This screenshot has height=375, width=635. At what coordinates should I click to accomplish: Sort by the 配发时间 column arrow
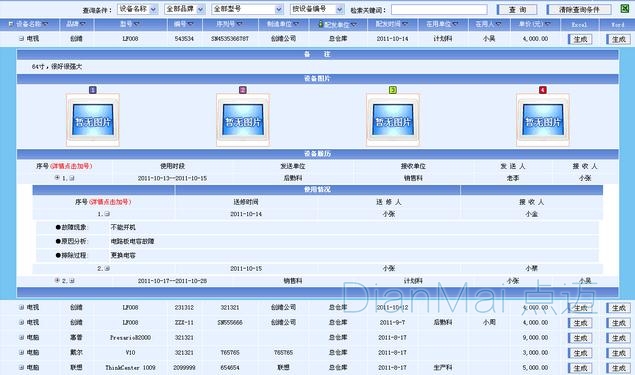pos(405,24)
